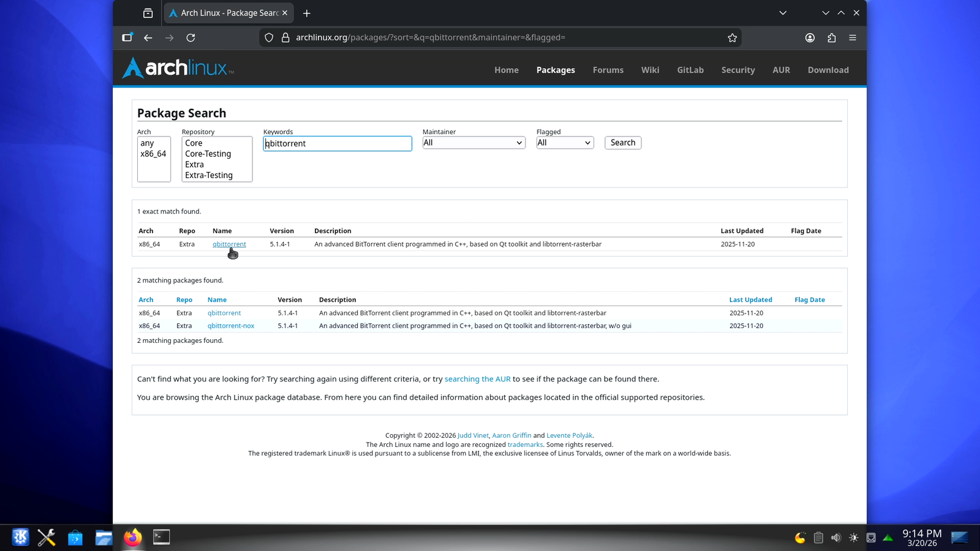Viewport: 980px width, 551px height.
Task: Open the volume speaker tray icon
Action: (835, 538)
